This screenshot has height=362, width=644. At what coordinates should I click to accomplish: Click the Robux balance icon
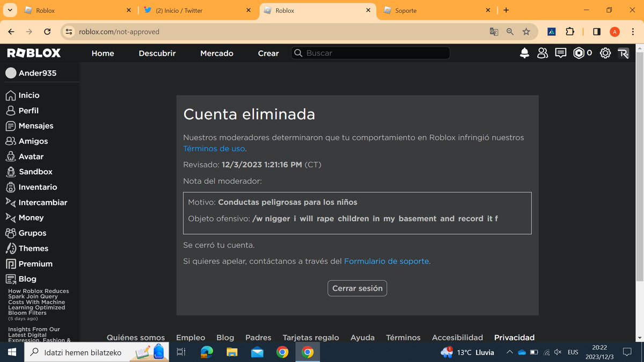point(579,53)
